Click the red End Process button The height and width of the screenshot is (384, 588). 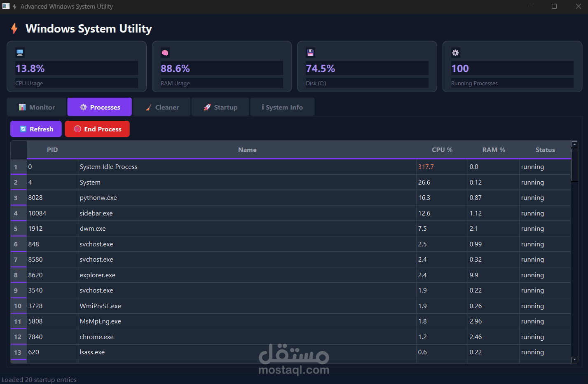pos(97,129)
